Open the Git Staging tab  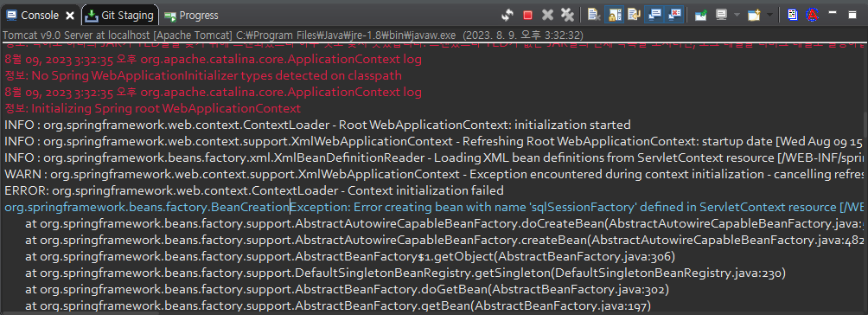coord(120,16)
